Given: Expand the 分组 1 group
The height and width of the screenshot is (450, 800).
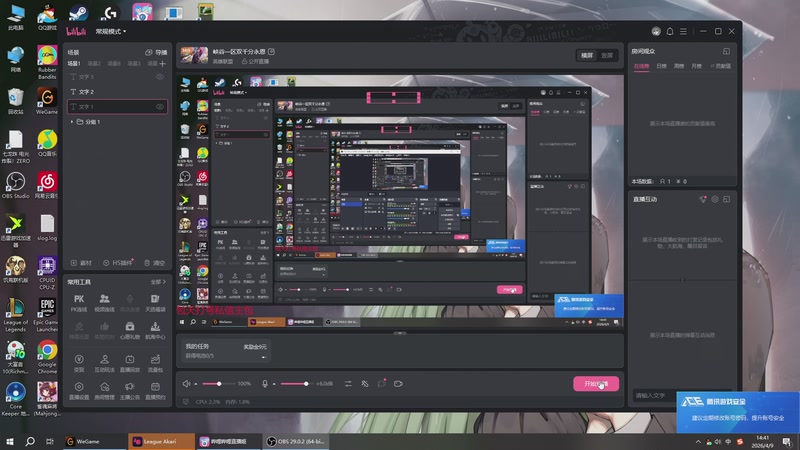Looking at the screenshot, I should [x=72, y=122].
